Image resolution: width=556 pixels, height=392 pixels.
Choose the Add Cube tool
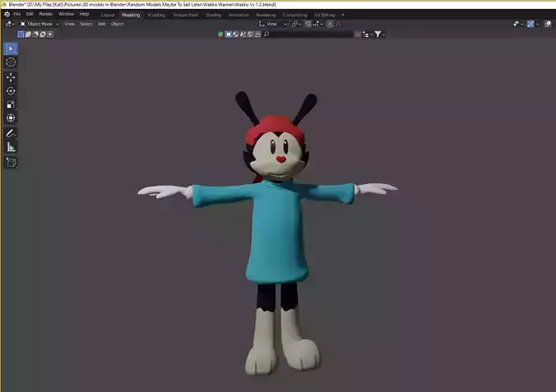11,163
